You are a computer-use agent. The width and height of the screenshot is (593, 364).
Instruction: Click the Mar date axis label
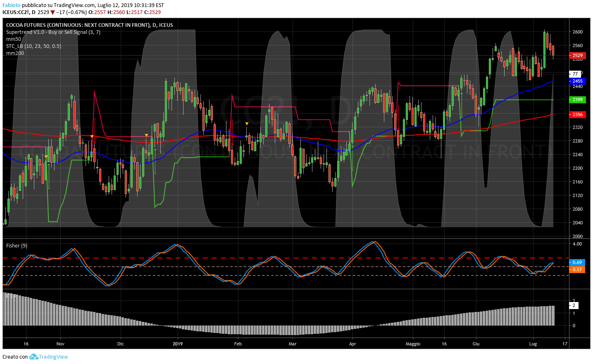(x=293, y=344)
